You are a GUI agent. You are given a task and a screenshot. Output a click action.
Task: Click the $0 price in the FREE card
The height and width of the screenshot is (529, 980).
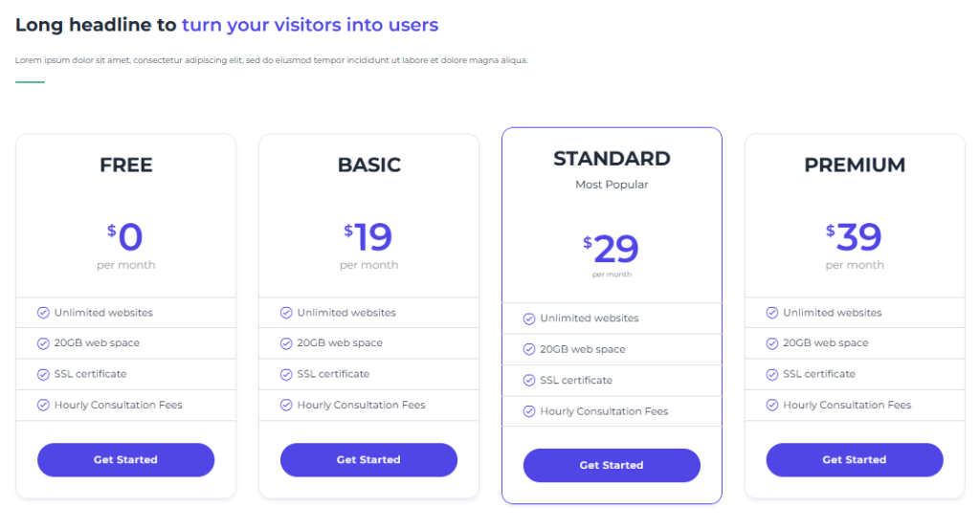tap(125, 236)
